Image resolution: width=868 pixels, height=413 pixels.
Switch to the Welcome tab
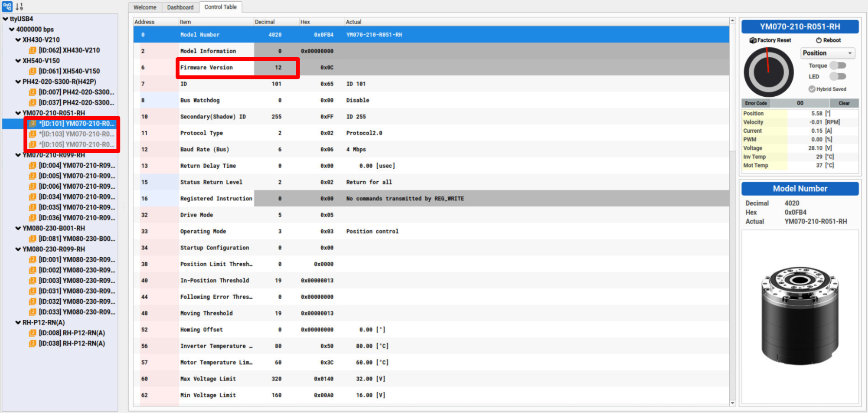145,7
